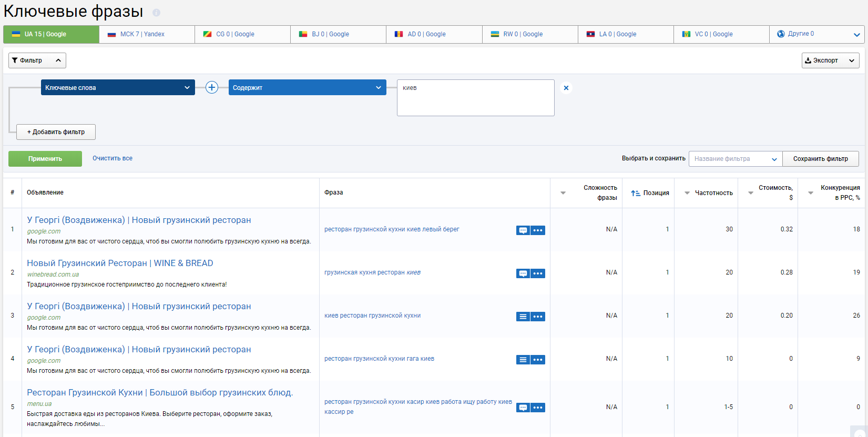This screenshot has height=437, width=868.
Task: Remove the filter with the X icon
Action: (566, 88)
